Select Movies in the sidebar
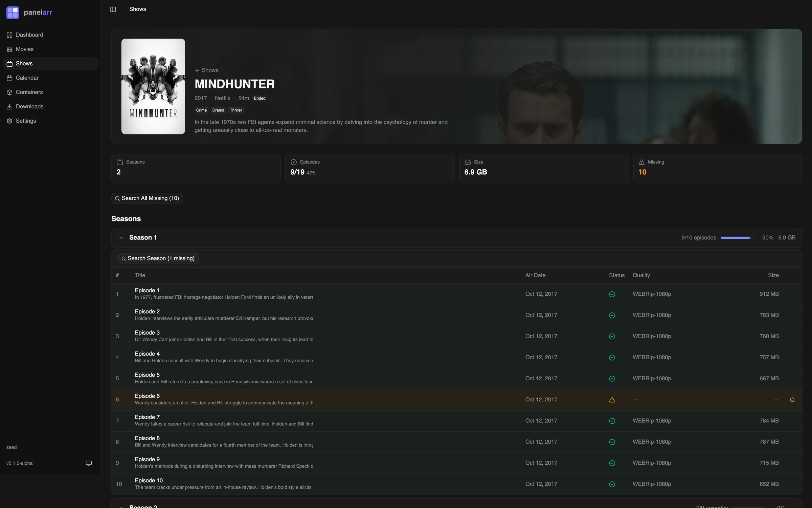The width and height of the screenshot is (812, 508). (24, 49)
